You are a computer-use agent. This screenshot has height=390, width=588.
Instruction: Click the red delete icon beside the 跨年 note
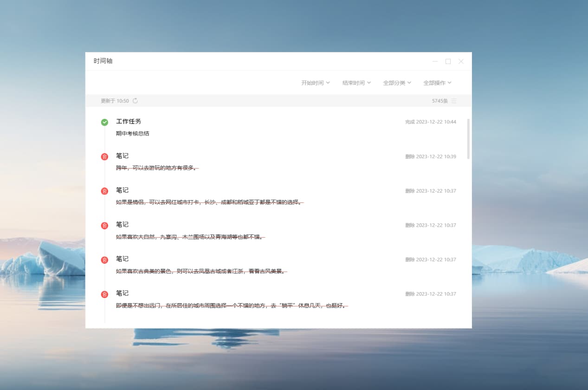click(104, 156)
